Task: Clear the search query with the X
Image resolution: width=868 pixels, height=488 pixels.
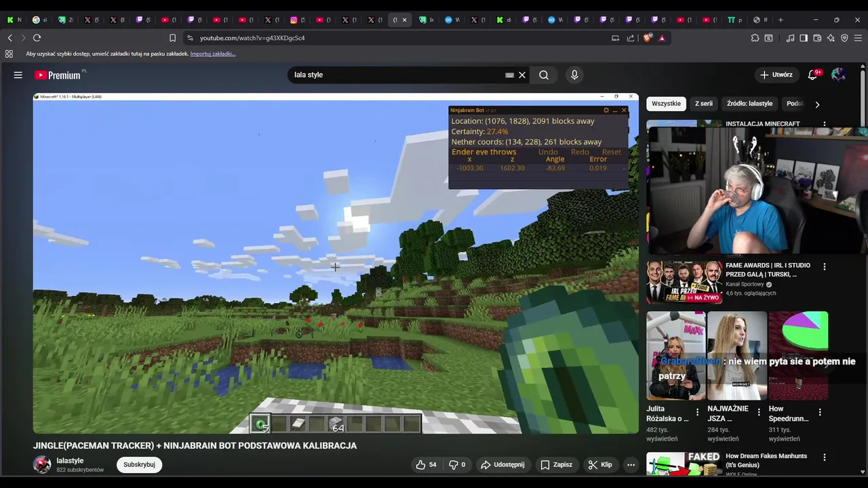Action: tap(522, 75)
